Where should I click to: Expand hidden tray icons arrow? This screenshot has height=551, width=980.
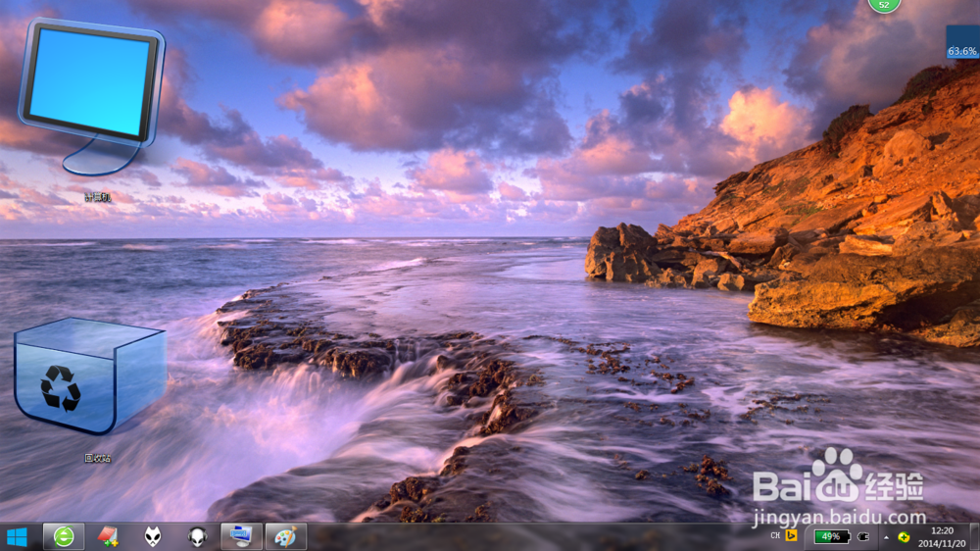click(886, 537)
